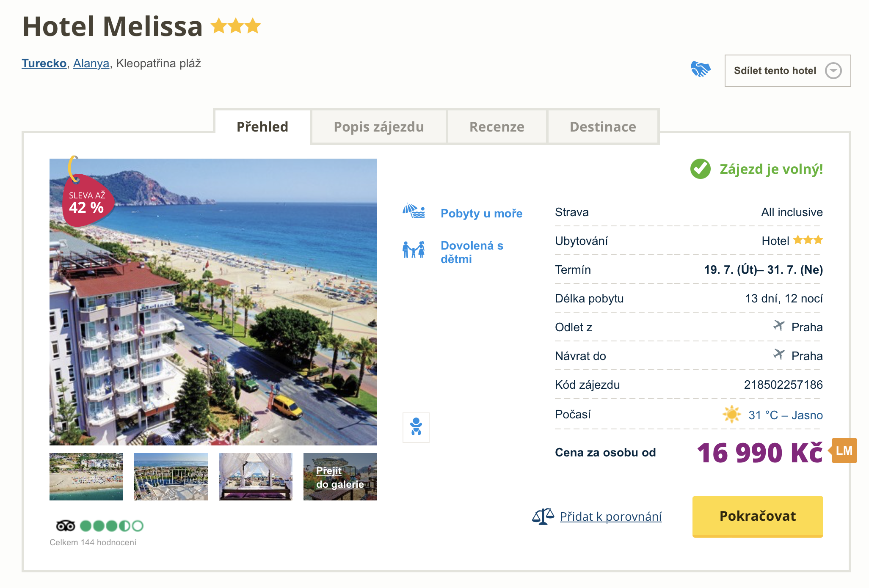Open the Recenze tab

(497, 127)
